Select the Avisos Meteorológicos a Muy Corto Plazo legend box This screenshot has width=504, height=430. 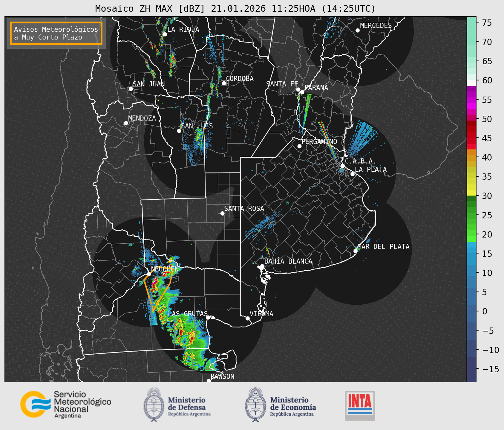point(56,33)
